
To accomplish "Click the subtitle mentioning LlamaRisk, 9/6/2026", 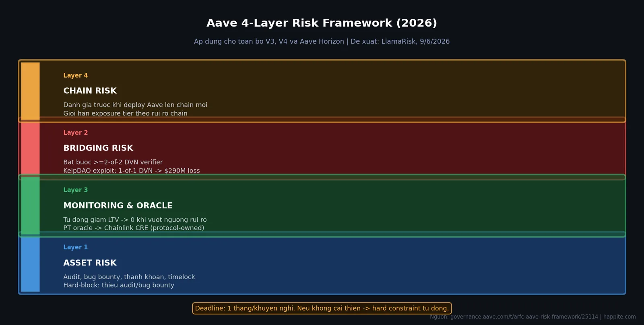I will (322, 41).
